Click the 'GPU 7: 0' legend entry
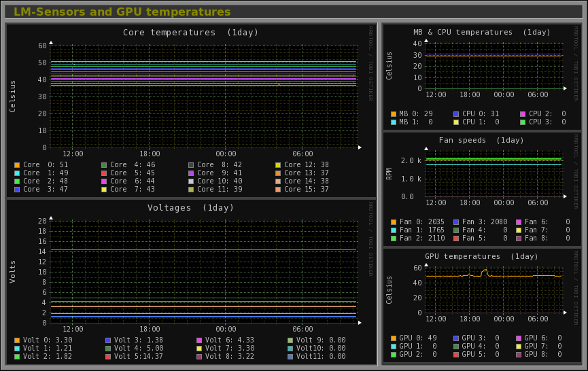This screenshot has width=588, height=371. click(539, 347)
